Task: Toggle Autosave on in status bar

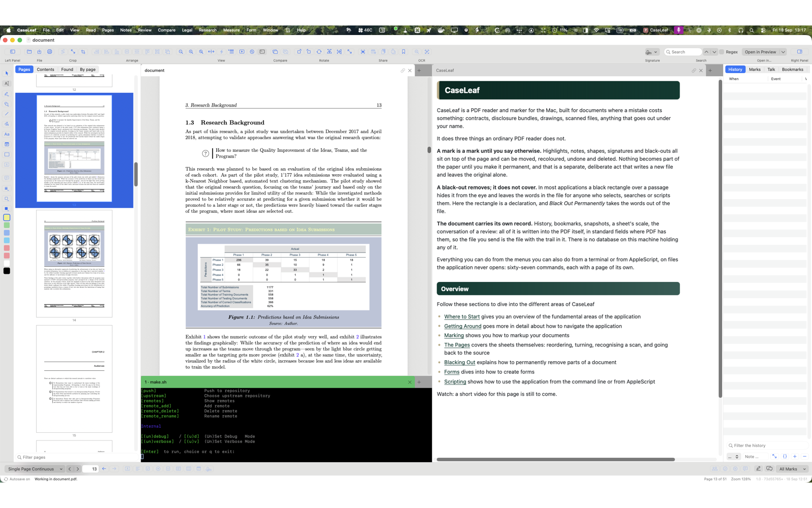Action: point(17,479)
